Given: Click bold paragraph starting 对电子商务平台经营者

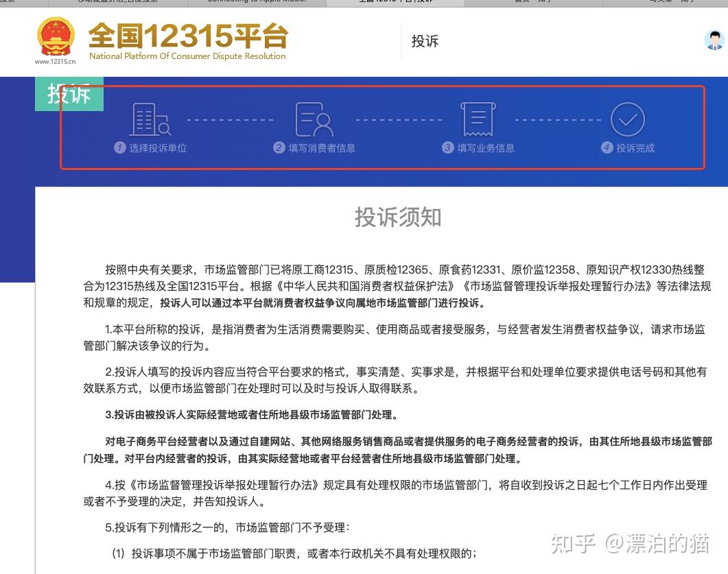Looking at the screenshot, I should (x=397, y=450).
